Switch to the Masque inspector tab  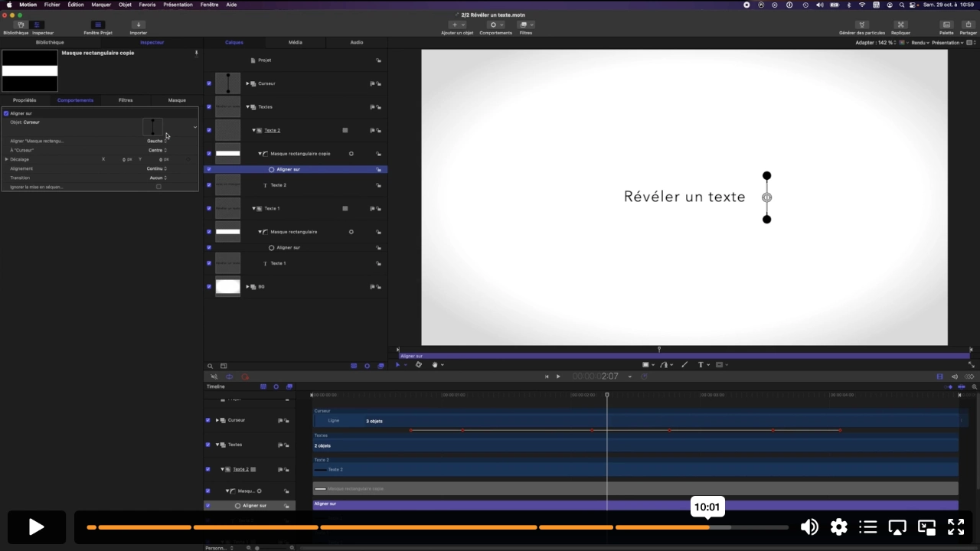177,100
